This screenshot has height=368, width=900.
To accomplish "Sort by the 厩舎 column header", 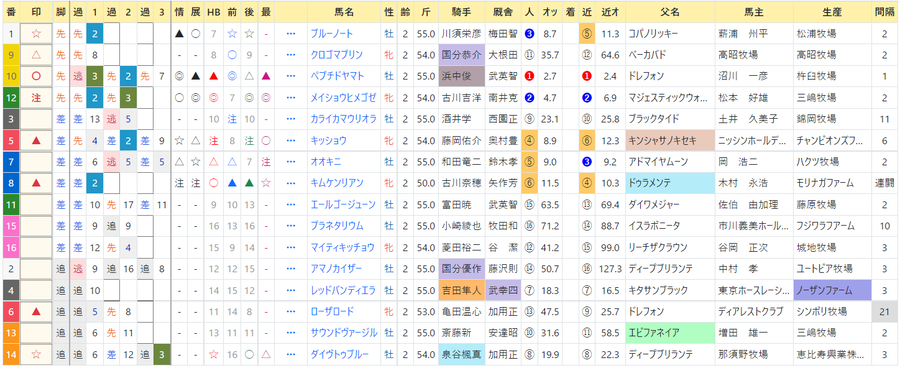I will (x=503, y=11).
